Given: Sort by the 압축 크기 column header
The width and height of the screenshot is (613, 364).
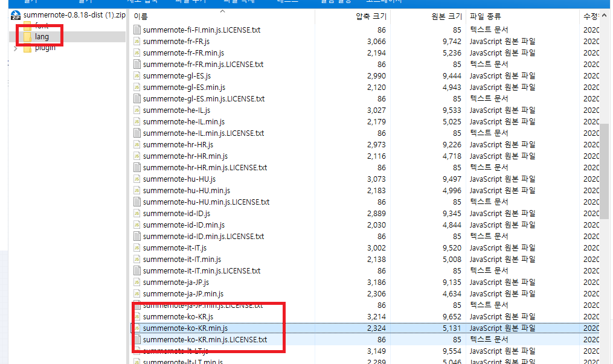Looking at the screenshot, I should pyautogui.click(x=371, y=16).
